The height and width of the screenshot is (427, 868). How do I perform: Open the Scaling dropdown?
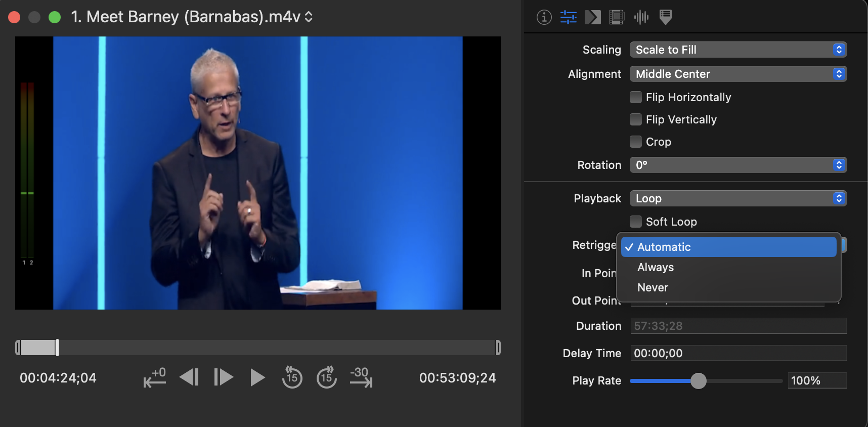738,50
